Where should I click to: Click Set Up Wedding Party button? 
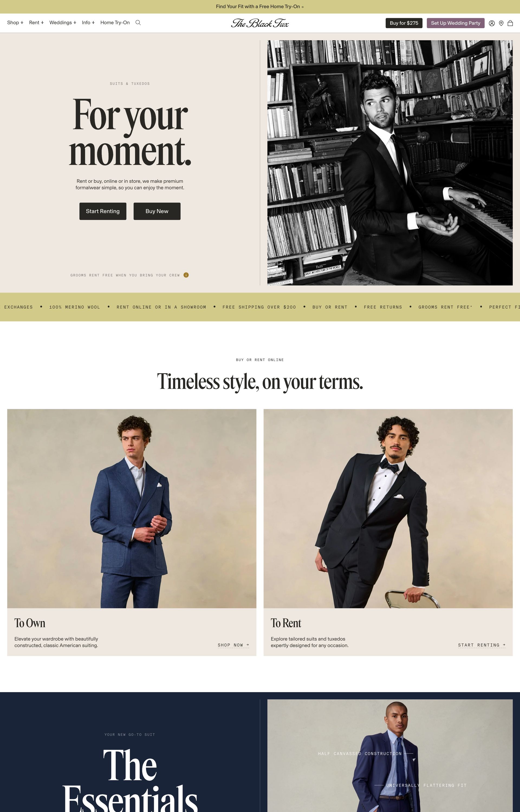click(x=456, y=23)
